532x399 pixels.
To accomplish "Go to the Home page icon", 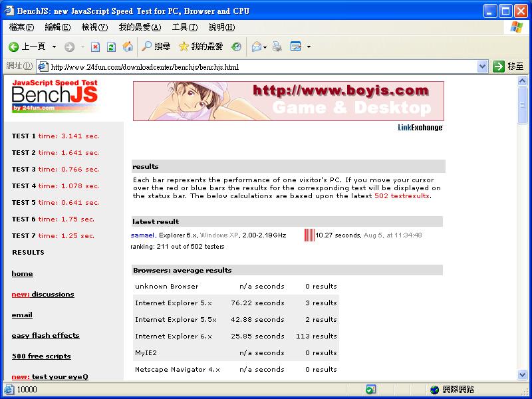I will (128, 47).
